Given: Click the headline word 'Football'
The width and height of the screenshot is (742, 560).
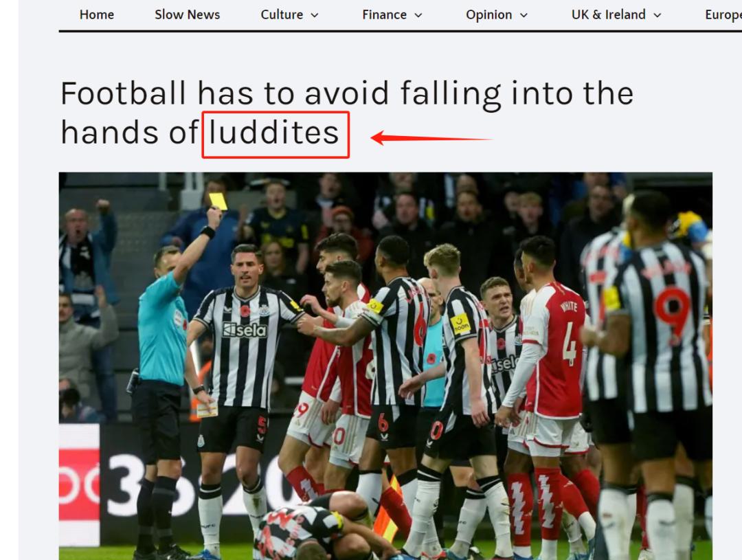Looking at the screenshot, I should click(x=124, y=93).
